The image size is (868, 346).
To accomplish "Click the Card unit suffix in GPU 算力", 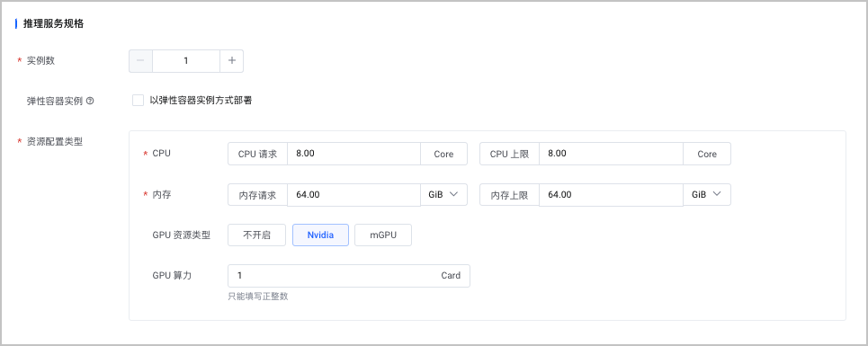I will [451, 275].
